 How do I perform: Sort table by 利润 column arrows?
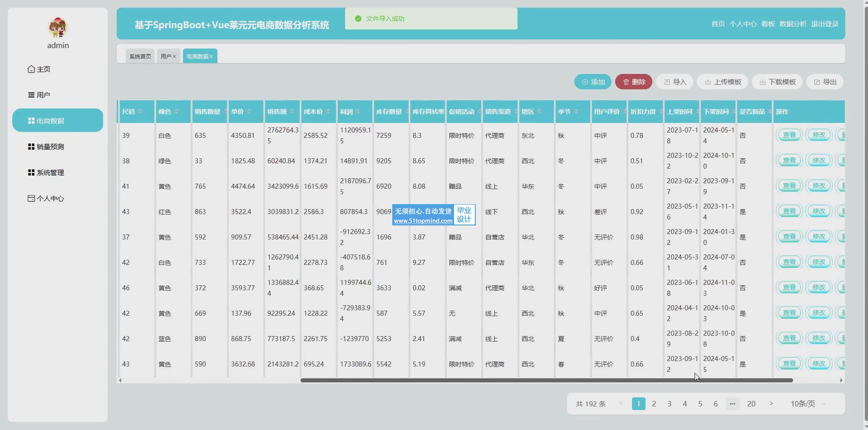(358, 112)
